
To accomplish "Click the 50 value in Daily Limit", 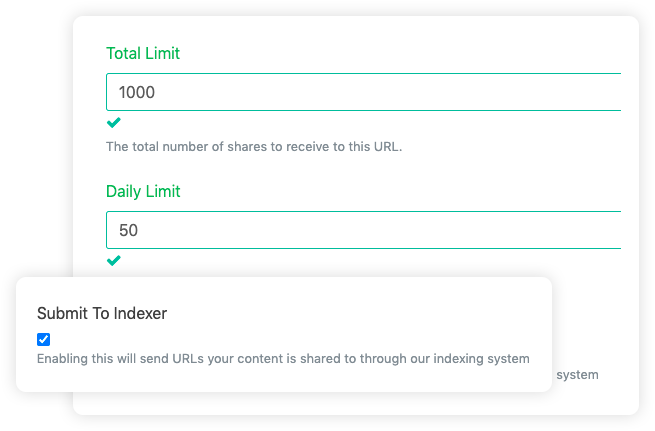I will pos(128,230).
